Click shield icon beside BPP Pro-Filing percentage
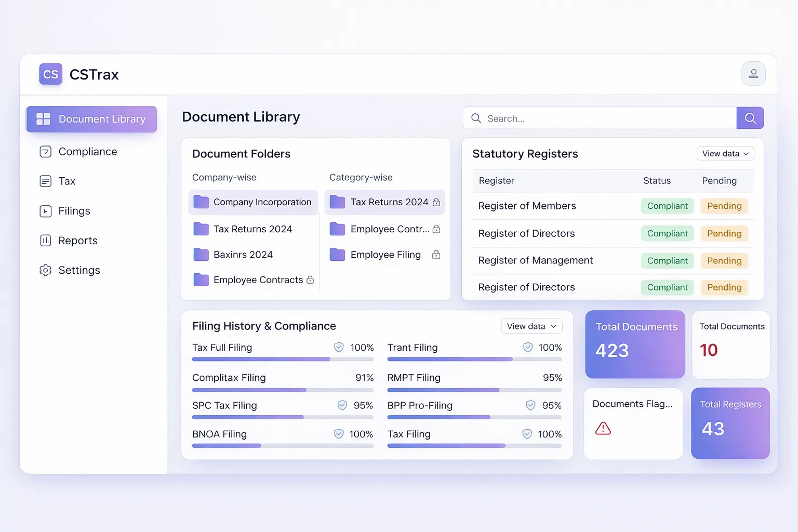This screenshot has width=798, height=532. click(x=530, y=405)
